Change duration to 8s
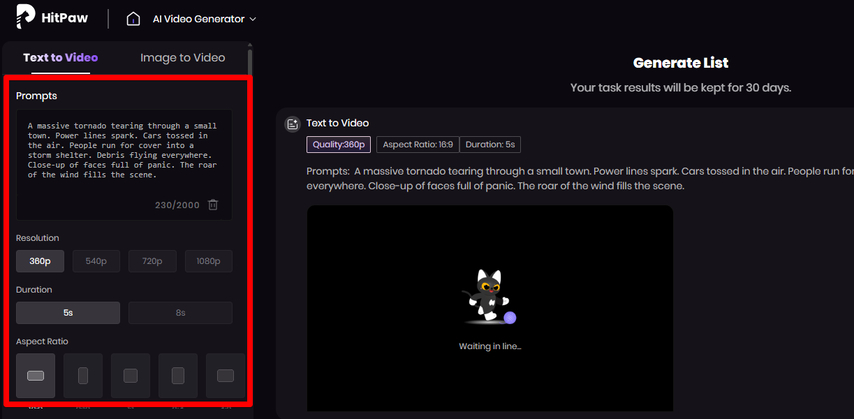 [180, 313]
